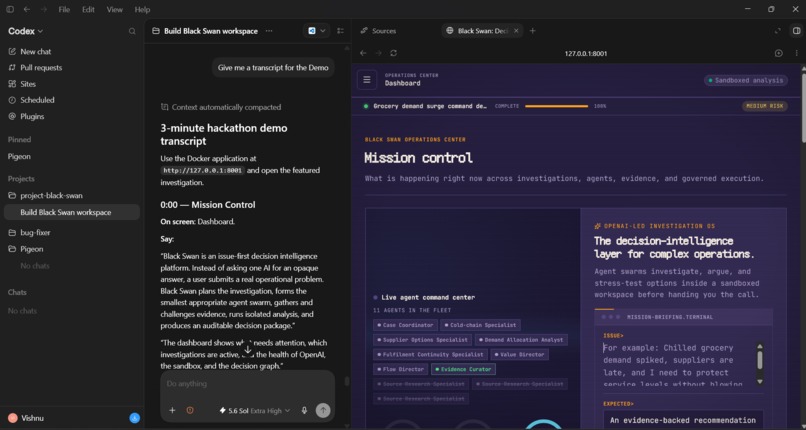Open the Help menu

point(142,9)
